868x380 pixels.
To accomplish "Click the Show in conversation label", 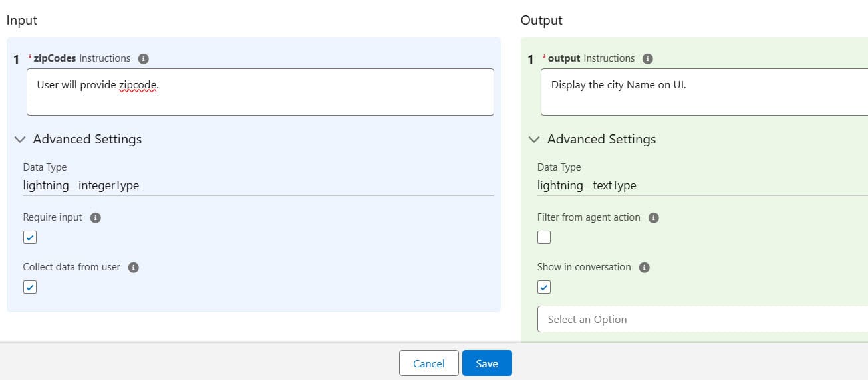I will (x=584, y=267).
